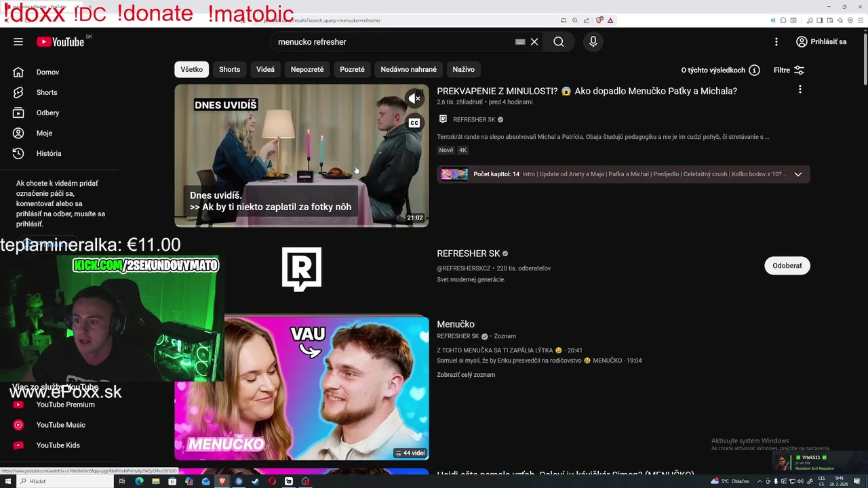Open Steam from Windows taskbar
Viewport: 868px width, 488px height.
tap(256, 481)
